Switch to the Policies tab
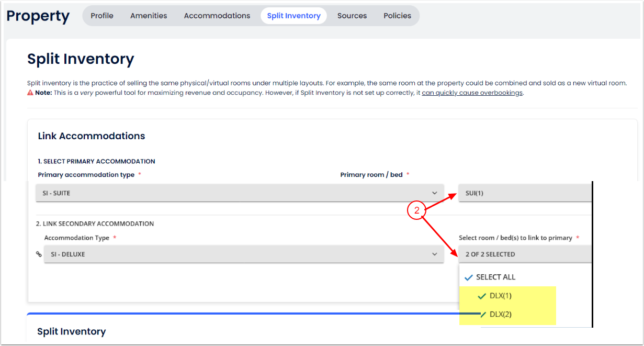Viewport: 644px width, 346px height. 397,16
